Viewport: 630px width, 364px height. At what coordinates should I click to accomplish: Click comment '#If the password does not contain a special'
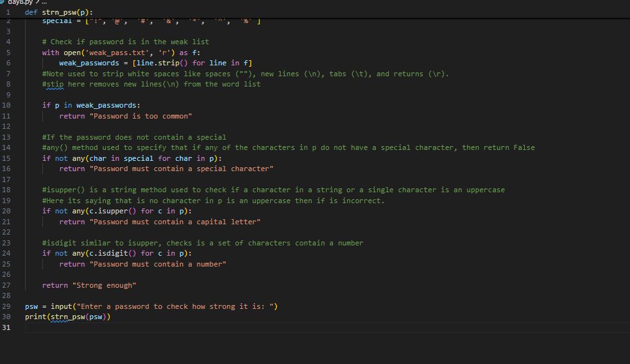pyautogui.click(x=134, y=137)
